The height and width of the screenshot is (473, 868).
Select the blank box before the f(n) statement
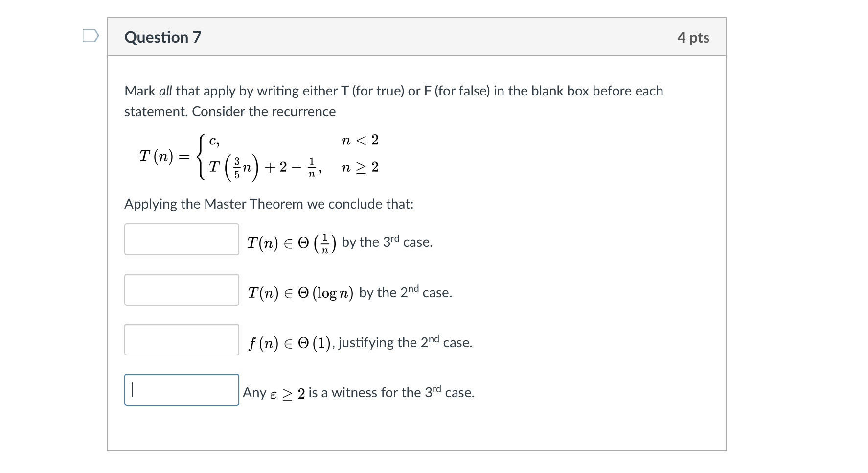182,339
